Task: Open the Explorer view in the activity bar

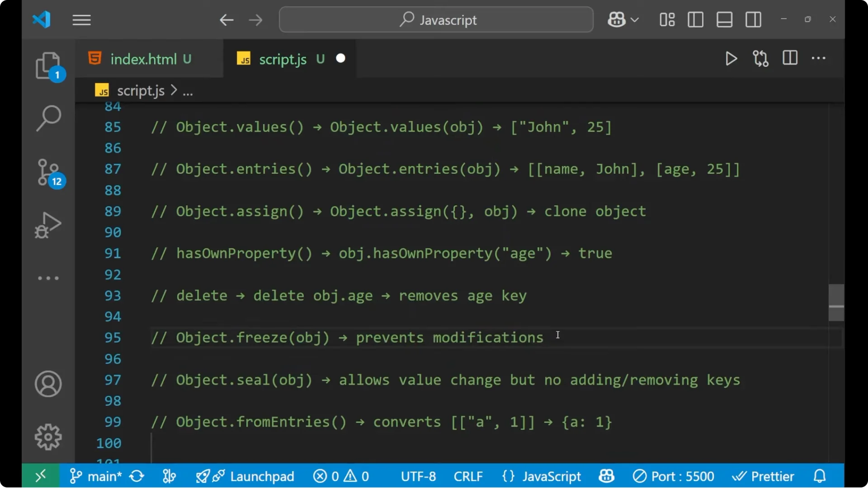Action: click(x=48, y=66)
